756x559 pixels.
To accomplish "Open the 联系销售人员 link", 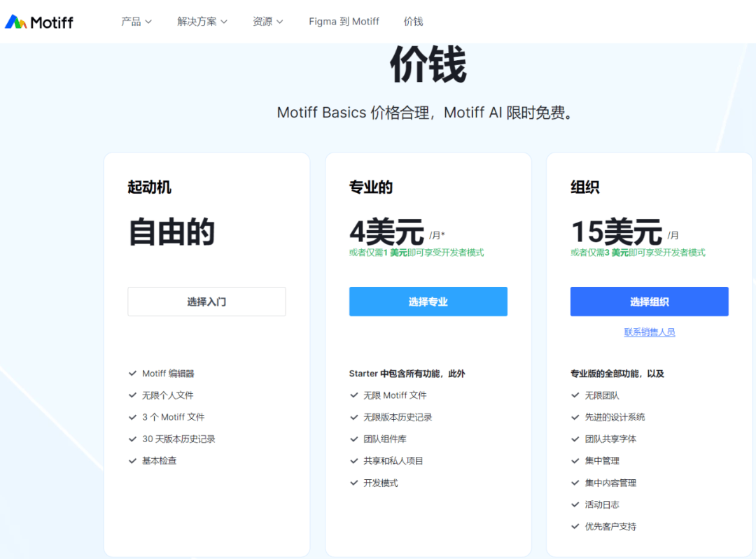I will (x=650, y=332).
